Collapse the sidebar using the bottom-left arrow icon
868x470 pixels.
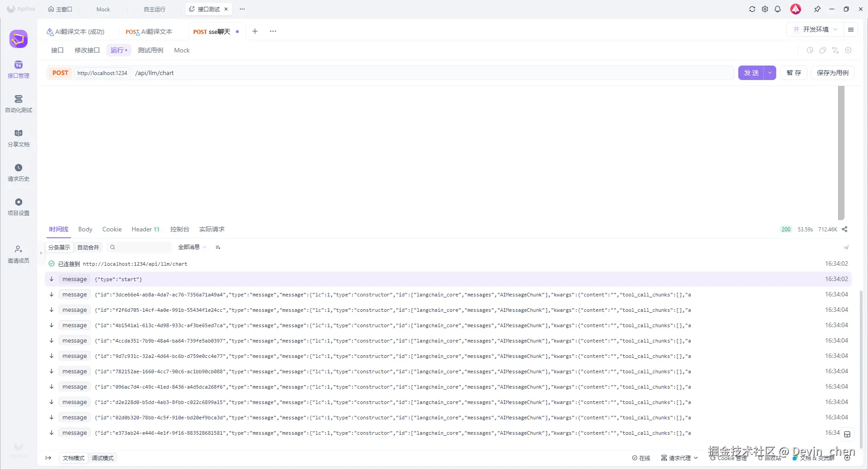tap(48, 458)
